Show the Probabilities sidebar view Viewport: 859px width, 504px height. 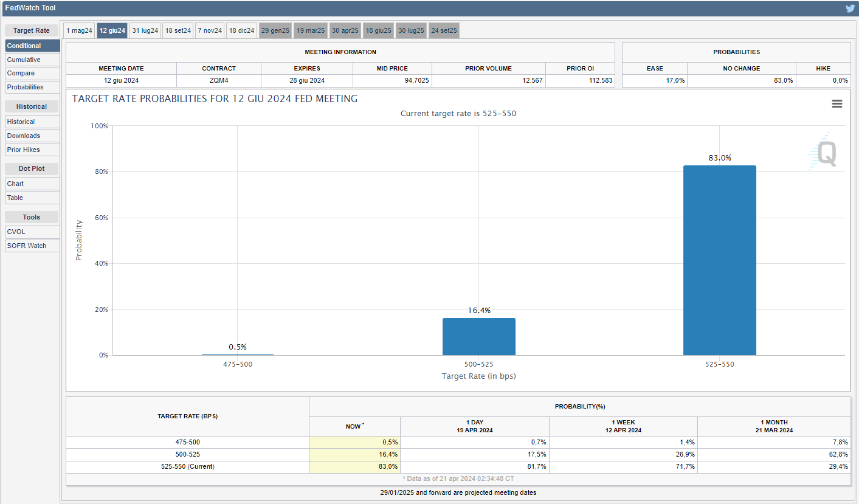(x=32, y=88)
